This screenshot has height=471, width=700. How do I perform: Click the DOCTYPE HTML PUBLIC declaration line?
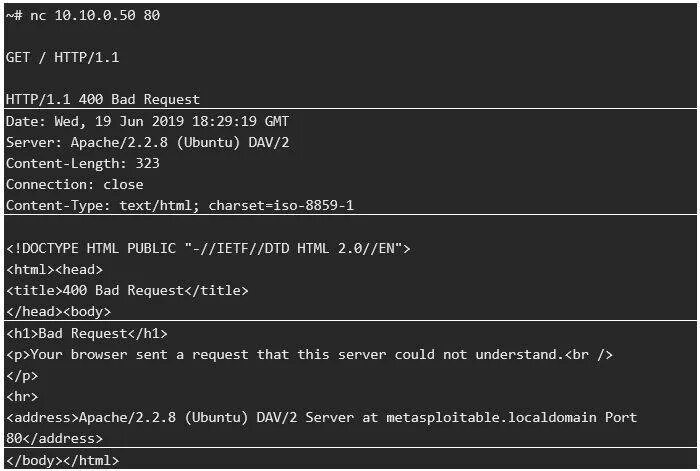coord(208,248)
